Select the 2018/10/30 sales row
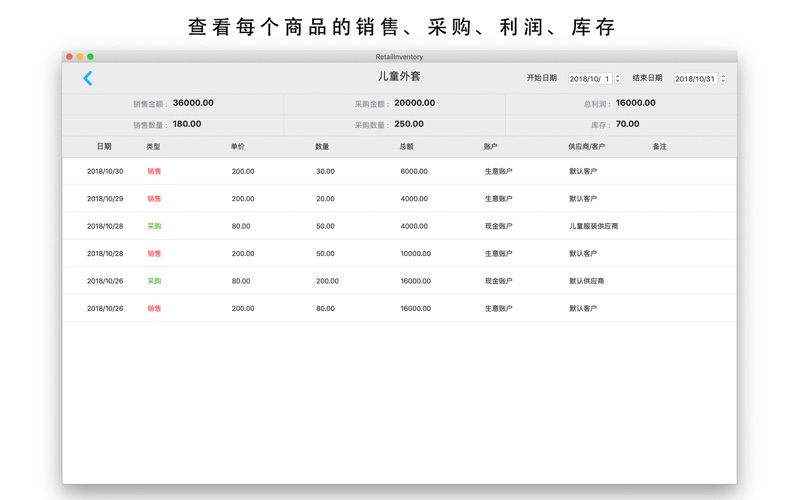This screenshot has height=500, width=800. pyautogui.click(x=400, y=171)
